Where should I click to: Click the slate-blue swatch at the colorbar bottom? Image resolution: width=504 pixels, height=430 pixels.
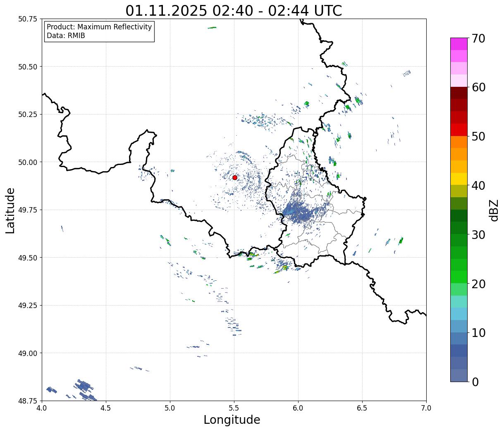[459, 375]
